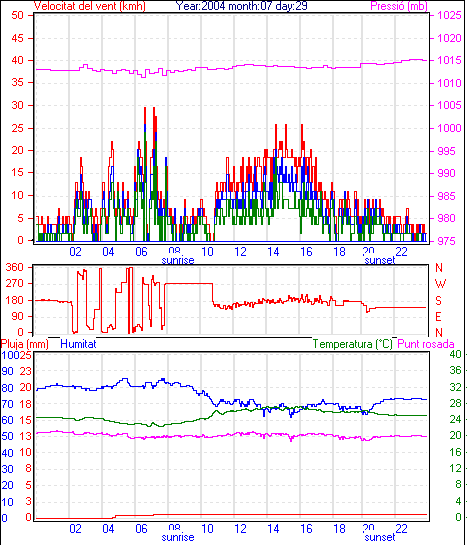The width and height of the screenshot is (467, 545).
Task: Click the 'sunset' label under the bottom chart
Action: tap(380, 537)
